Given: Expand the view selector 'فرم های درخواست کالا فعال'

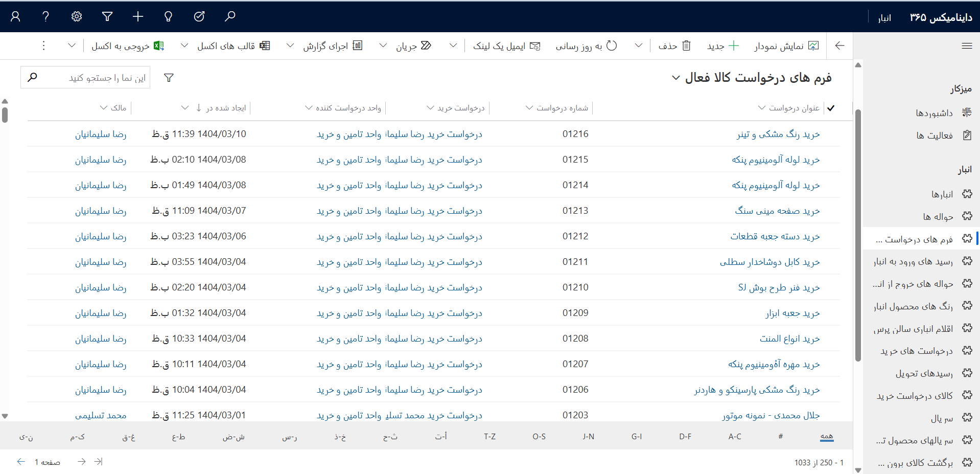Looking at the screenshot, I should (x=675, y=78).
